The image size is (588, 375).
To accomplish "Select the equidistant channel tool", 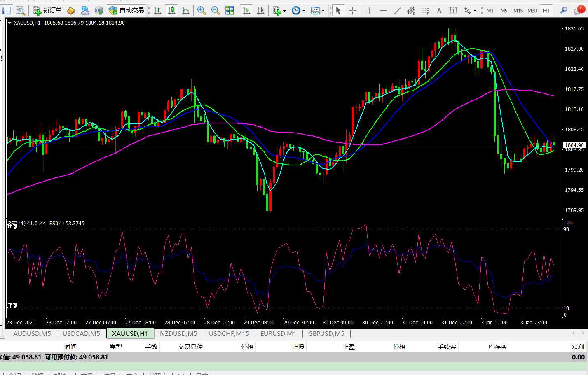I will [411, 10].
